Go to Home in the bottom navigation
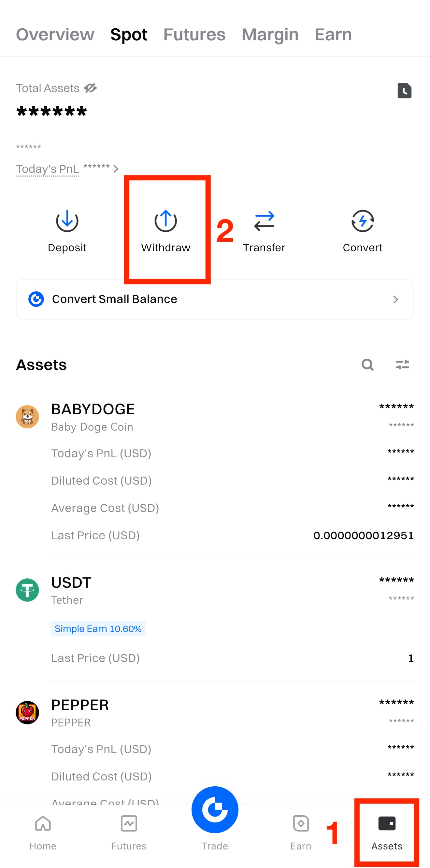This screenshot has height=868, width=430. click(x=43, y=832)
